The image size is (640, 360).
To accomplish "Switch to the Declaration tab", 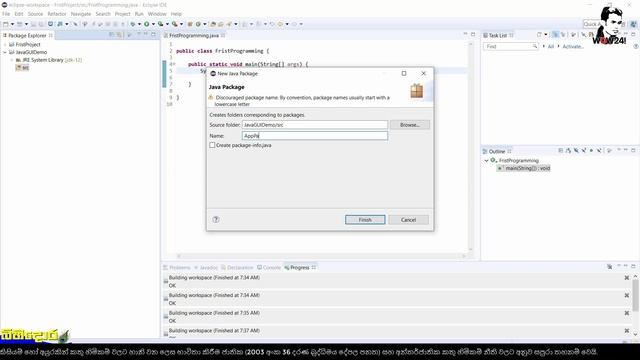I will (x=237, y=267).
